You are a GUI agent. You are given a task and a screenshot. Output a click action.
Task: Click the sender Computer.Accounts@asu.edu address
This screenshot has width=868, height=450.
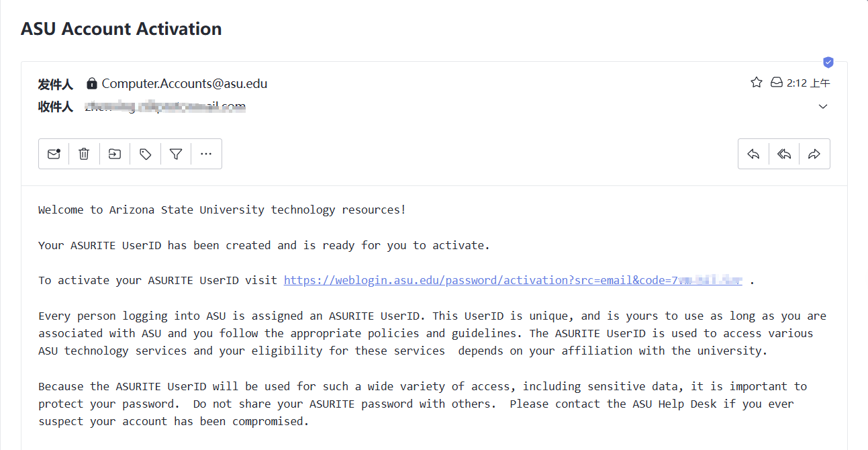(x=185, y=84)
